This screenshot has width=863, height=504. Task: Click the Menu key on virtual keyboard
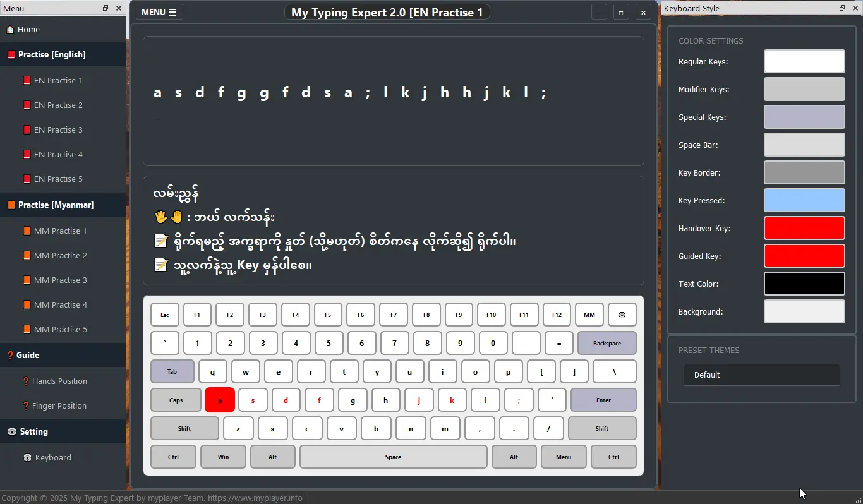tap(564, 457)
